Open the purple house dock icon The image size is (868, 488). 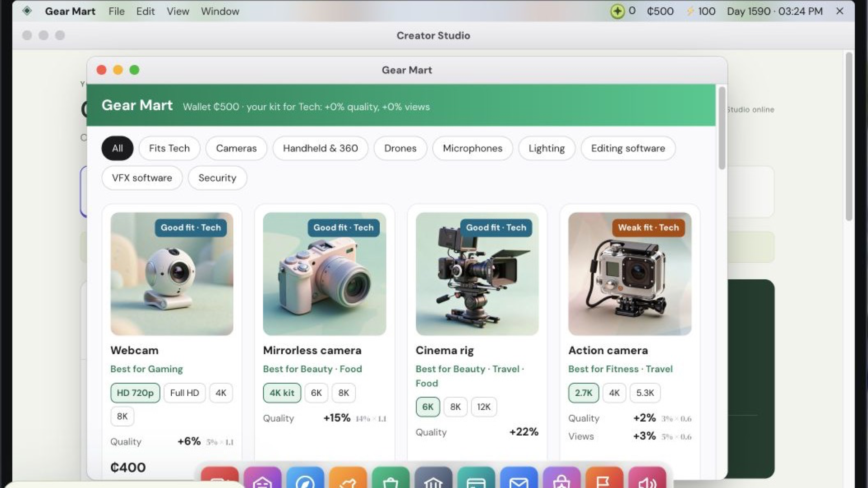coord(262,478)
